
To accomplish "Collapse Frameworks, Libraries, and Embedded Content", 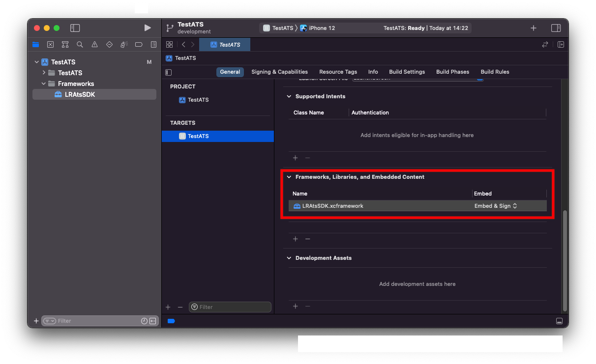I will (x=289, y=177).
